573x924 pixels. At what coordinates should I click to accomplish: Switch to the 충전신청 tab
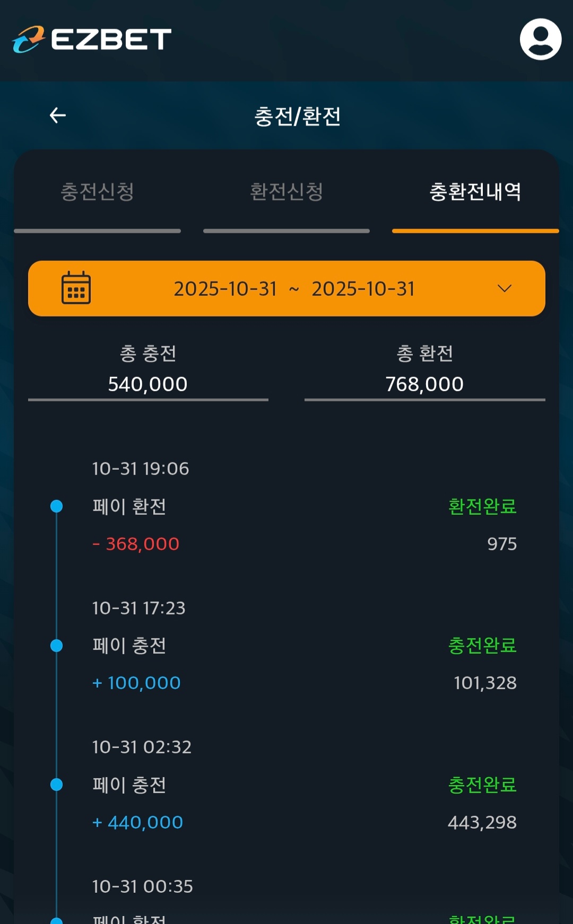point(97,192)
